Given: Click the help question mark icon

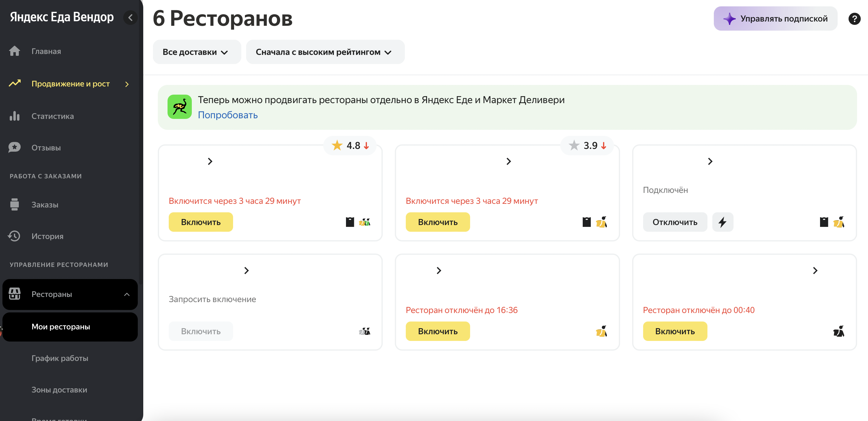Looking at the screenshot, I should (854, 19).
